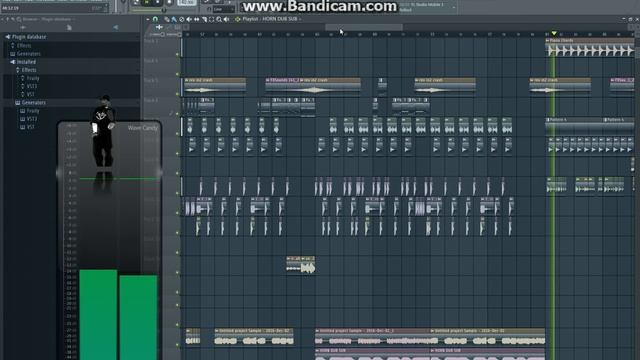Click the waveform icon below playlist toolbar
The width and height of the screenshot is (640, 360).
click(159, 27)
